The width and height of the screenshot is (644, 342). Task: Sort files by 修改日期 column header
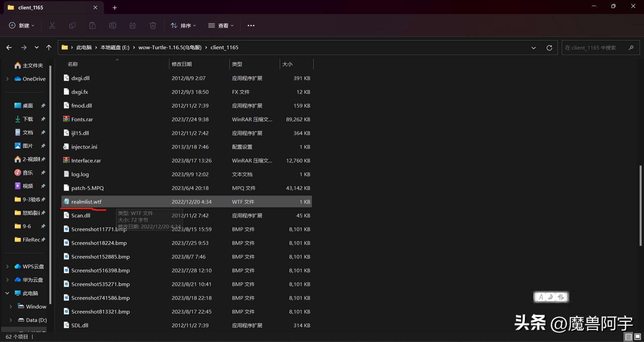point(182,64)
